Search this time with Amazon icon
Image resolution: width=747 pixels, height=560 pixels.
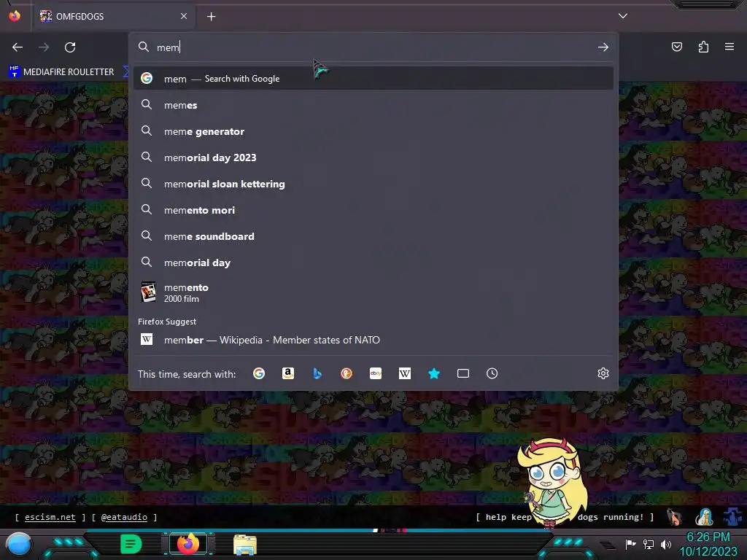287,373
